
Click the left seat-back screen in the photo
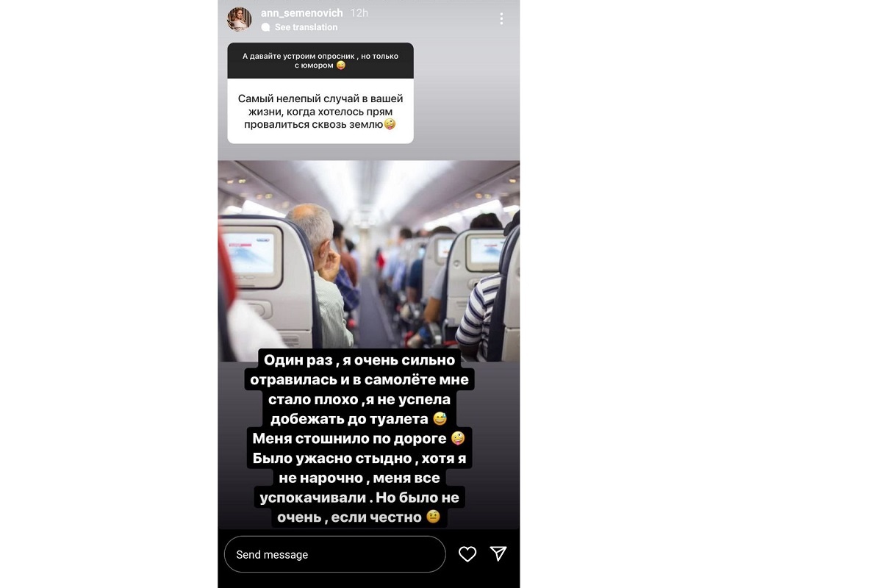click(x=250, y=257)
